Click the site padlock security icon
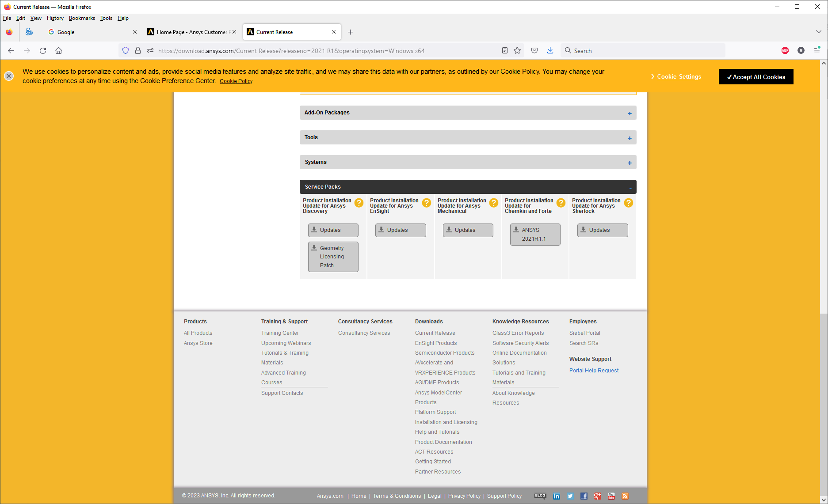828x504 pixels. click(138, 51)
